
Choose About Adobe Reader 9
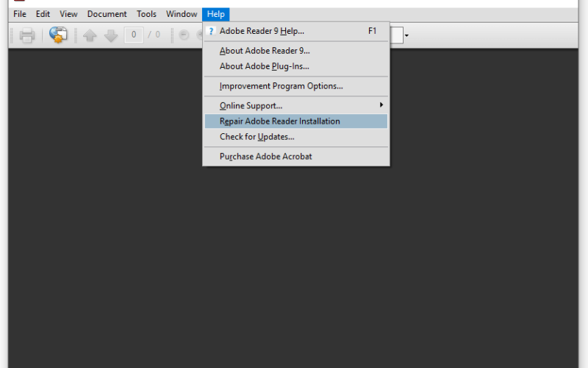pyautogui.click(x=296, y=51)
